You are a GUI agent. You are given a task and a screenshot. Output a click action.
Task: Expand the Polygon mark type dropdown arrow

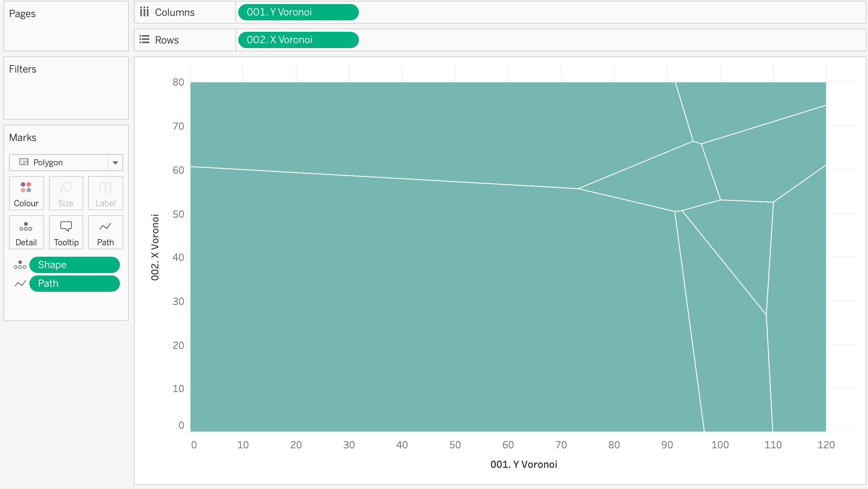(115, 163)
